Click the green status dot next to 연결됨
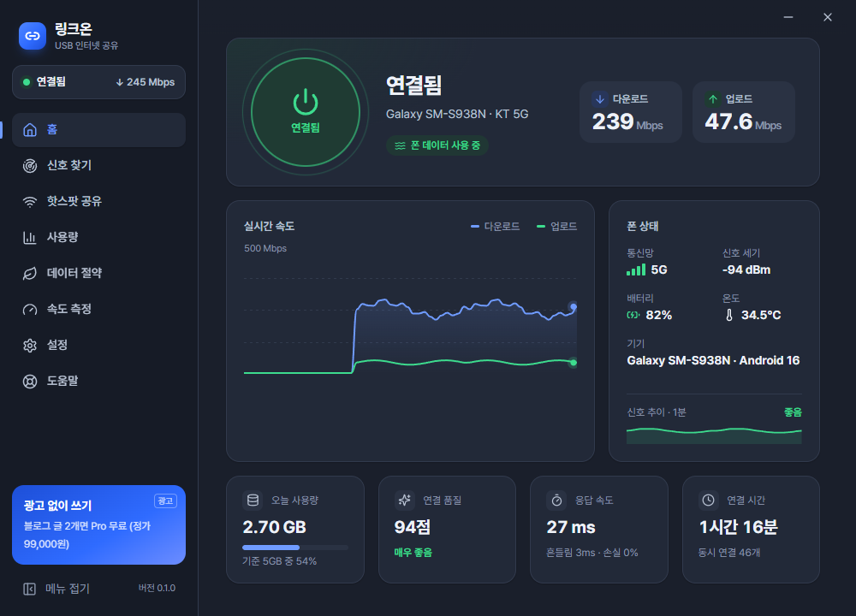The height and width of the screenshot is (616, 856). pos(27,82)
